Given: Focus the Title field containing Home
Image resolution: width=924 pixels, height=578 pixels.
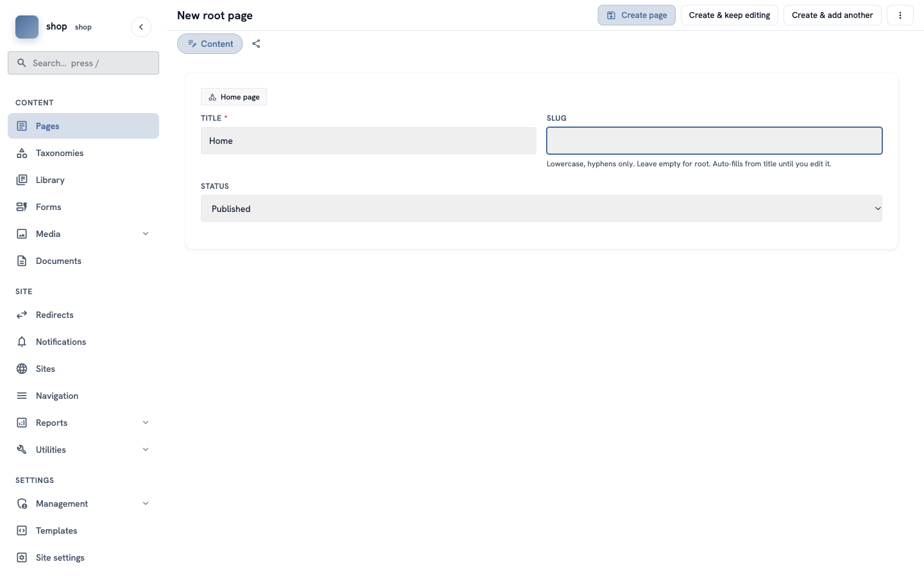Looking at the screenshot, I should pos(368,141).
